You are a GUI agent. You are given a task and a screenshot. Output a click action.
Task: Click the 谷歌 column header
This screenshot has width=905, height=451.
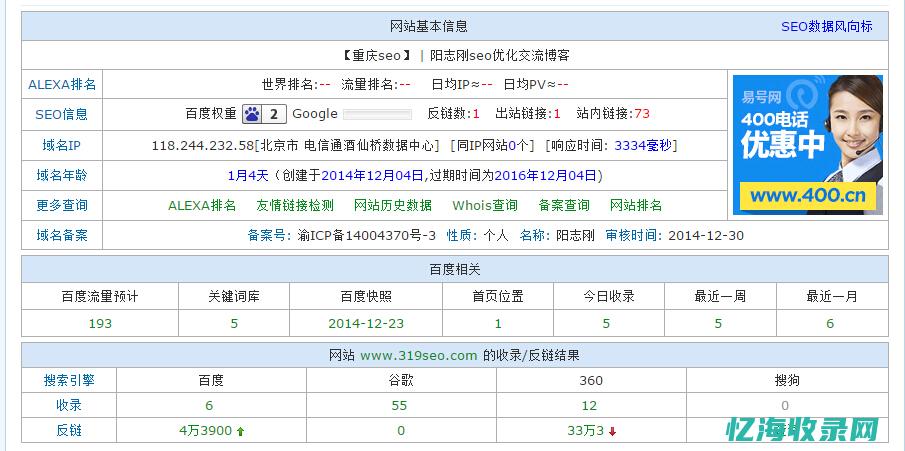coord(401,381)
